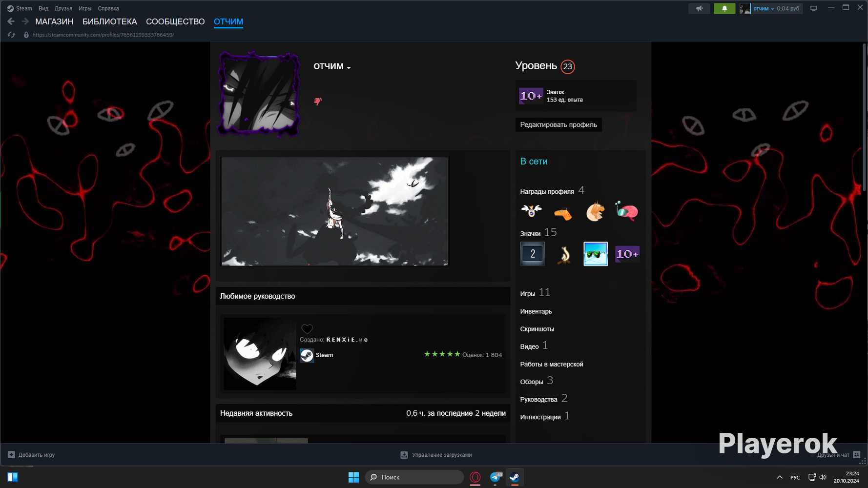The height and width of the screenshot is (488, 868).
Task: Open the Награды профиля link
Action: 552,191
